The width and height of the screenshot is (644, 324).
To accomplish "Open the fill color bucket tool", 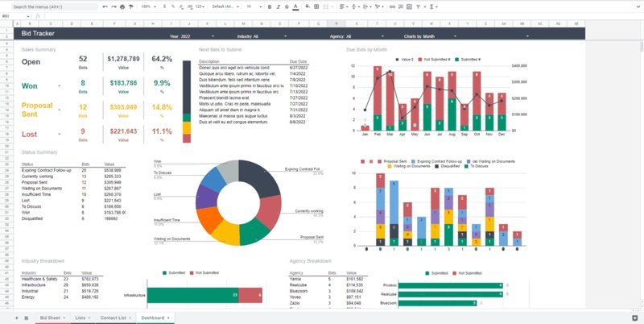I will (x=308, y=6).
